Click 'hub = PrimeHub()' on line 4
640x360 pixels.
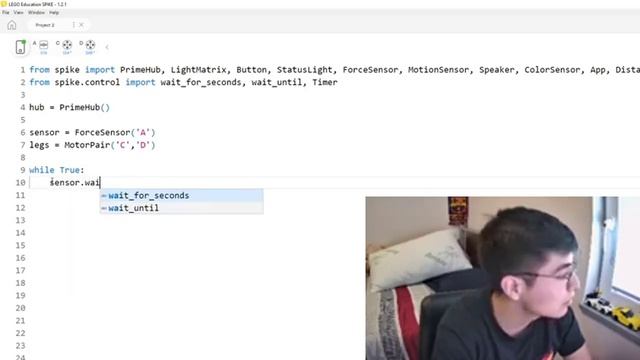point(69,107)
